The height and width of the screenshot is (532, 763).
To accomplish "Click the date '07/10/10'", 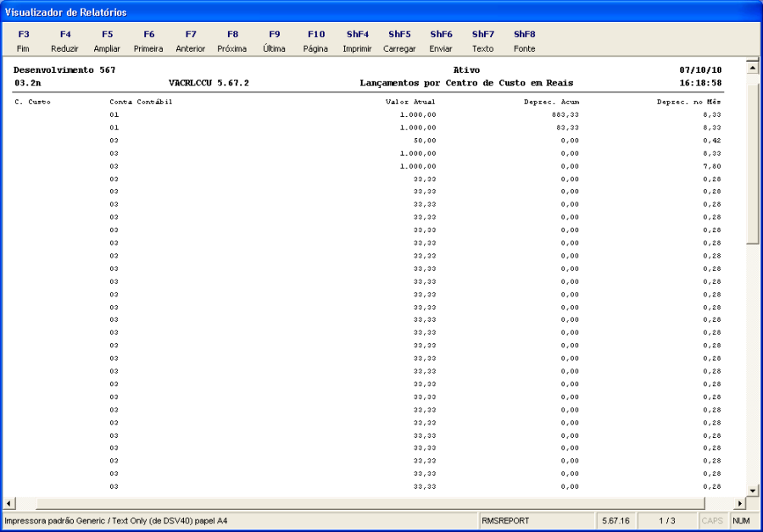I will tap(700, 70).
